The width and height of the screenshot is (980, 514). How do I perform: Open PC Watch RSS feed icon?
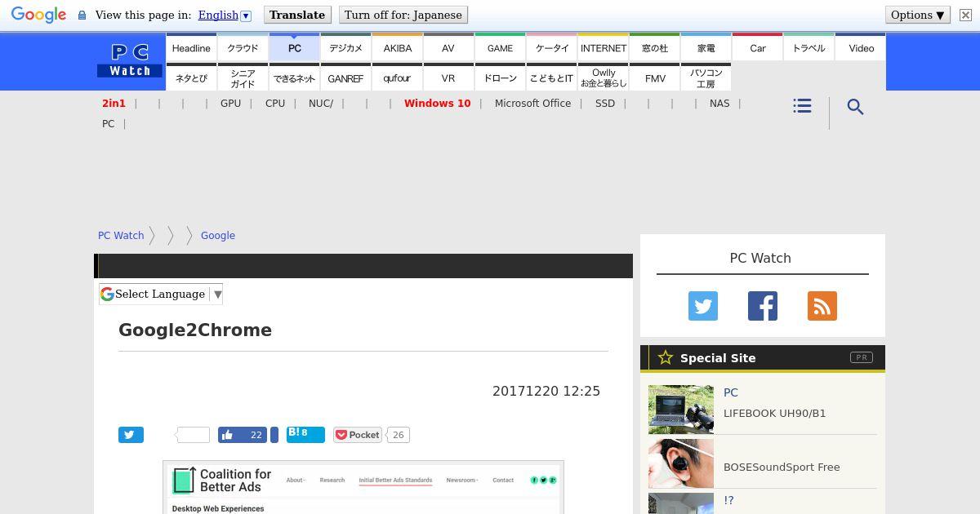(x=822, y=306)
